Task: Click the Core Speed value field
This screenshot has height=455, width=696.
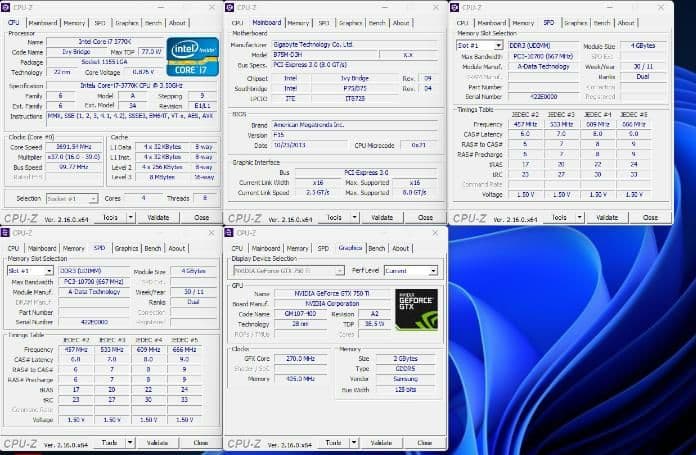Action: tap(74, 146)
